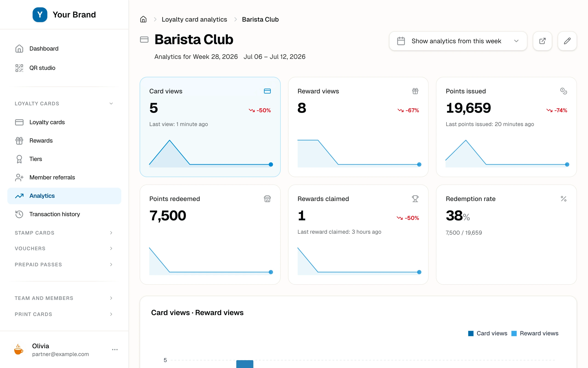Screen dimensions: 588x368
Task: Click the Tiers ribbon icon
Action: point(19,159)
